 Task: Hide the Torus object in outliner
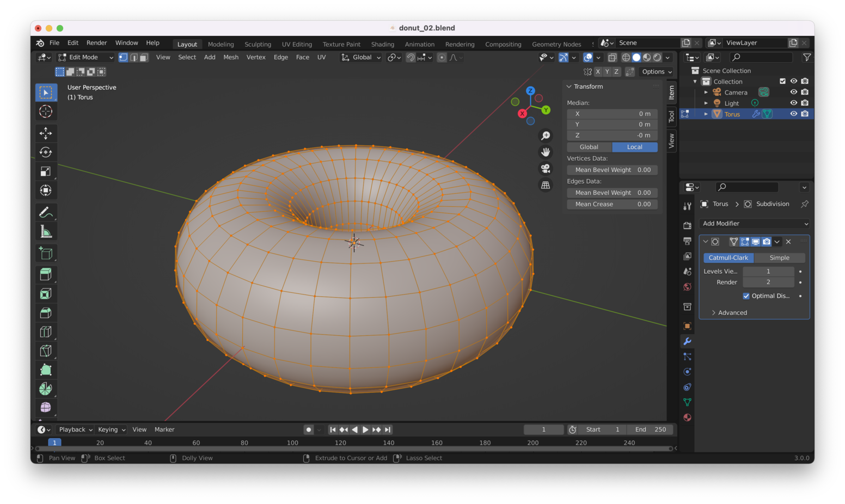(x=793, y=114)
